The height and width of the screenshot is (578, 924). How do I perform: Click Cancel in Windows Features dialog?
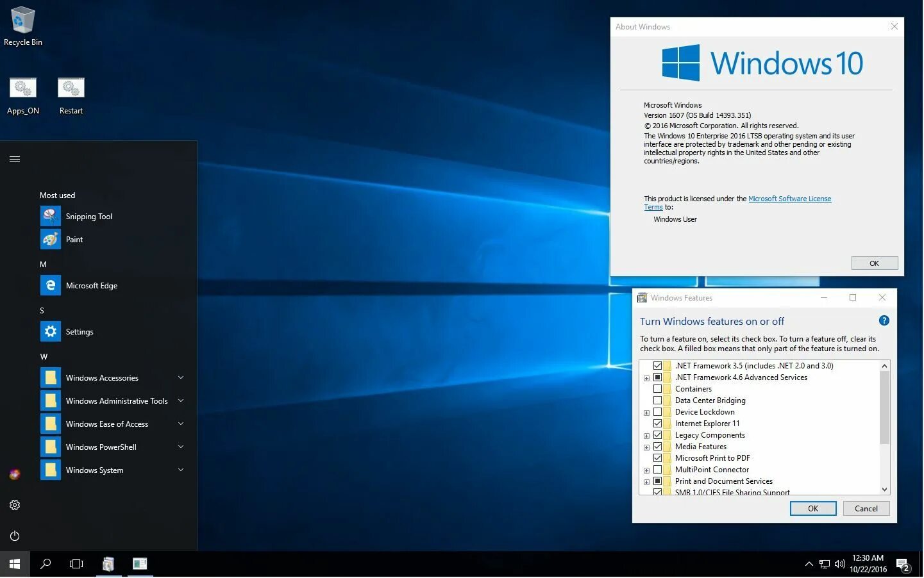pyautogui.click(x=866, y=508)
